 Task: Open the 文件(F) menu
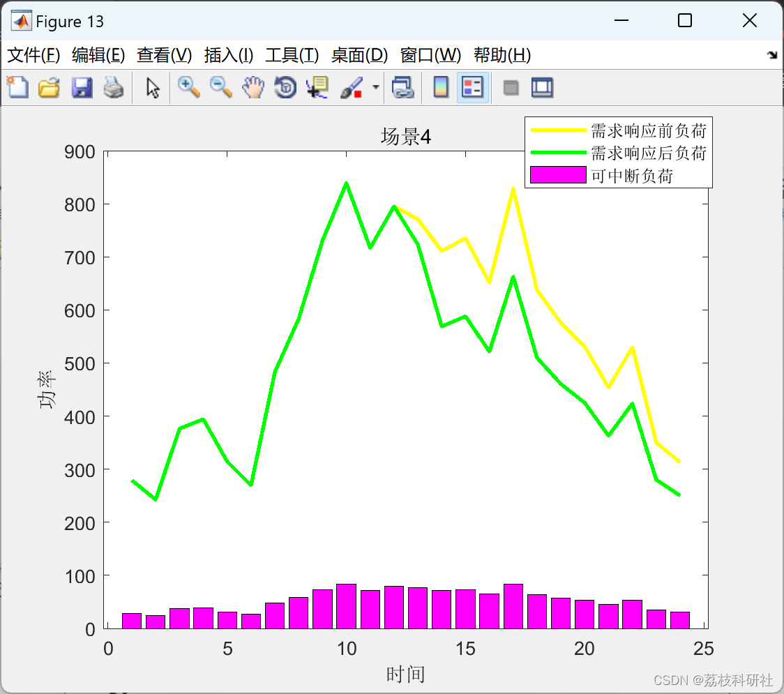[33, 55]
